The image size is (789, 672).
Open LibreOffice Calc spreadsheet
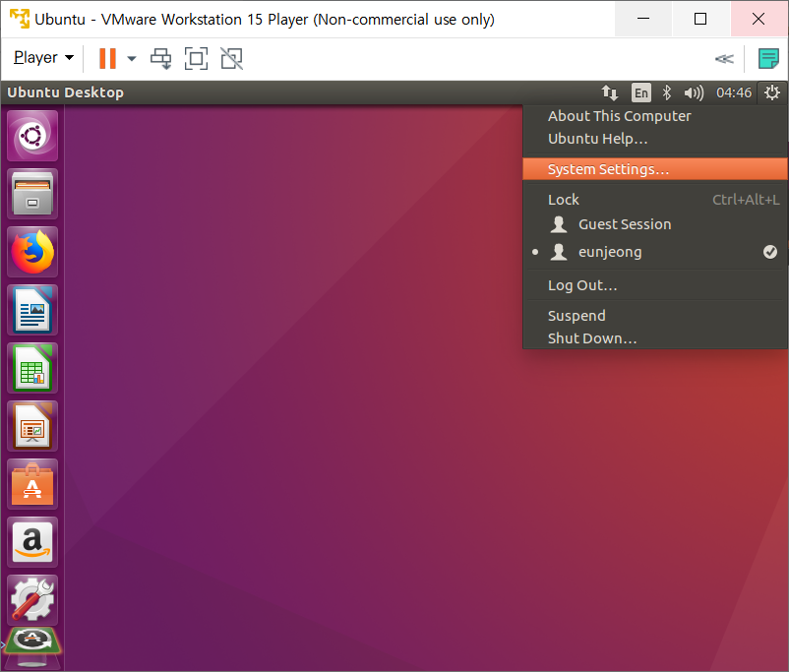(x=32, y=368)
